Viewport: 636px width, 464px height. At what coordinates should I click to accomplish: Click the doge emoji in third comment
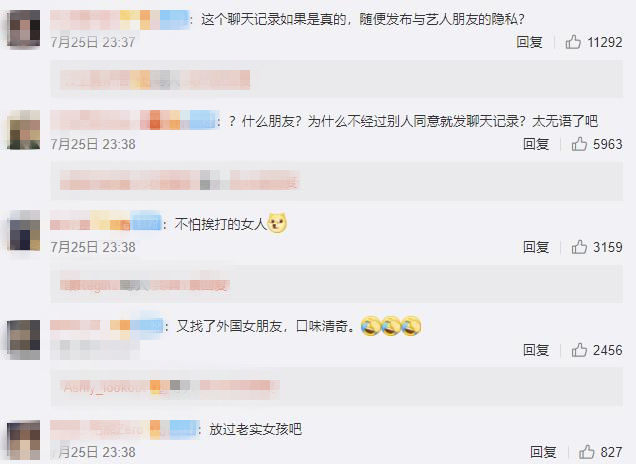pyautogui.click(x=277, y=223)
